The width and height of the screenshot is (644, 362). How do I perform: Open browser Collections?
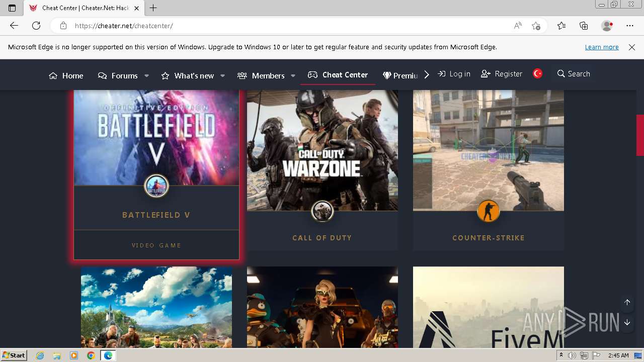pyautogui.click(x=584, y=26)
